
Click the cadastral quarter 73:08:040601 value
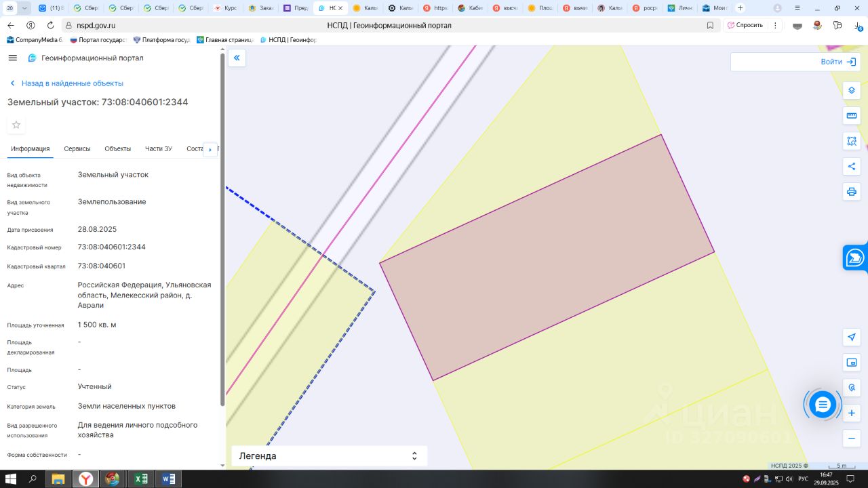(x=102, y=266)
